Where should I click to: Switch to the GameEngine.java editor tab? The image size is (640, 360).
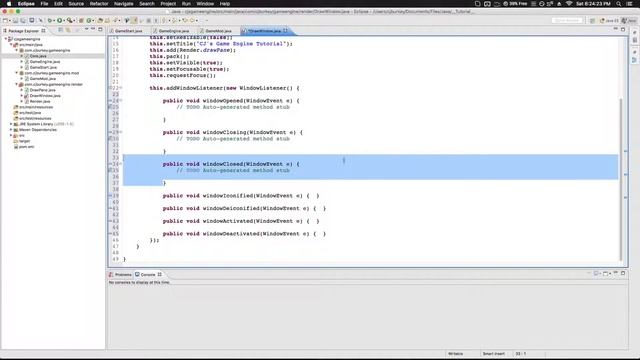pos(174,31)
